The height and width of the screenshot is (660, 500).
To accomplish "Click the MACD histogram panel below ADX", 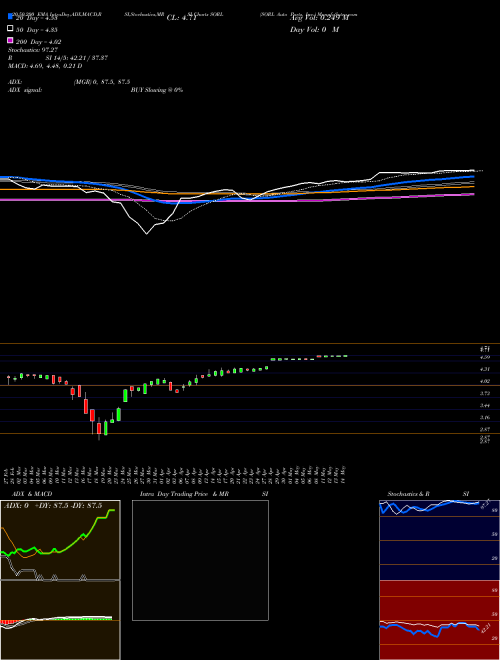I will tap(60, 620).
